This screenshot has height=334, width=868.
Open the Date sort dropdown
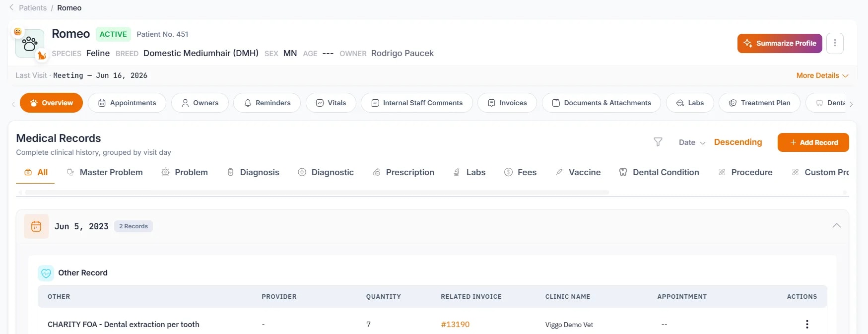[x=692, y=142]
